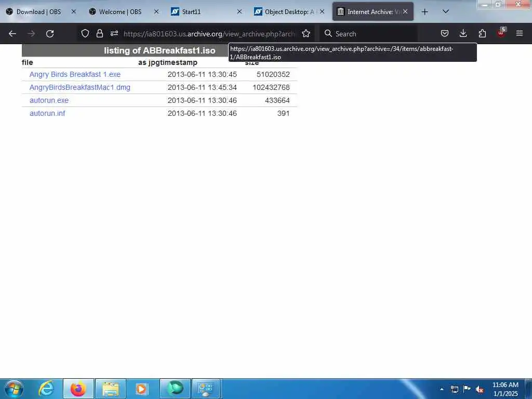Open the tracking protection shield icon
This screenshot has width=532, height=399.
[85, 33]
